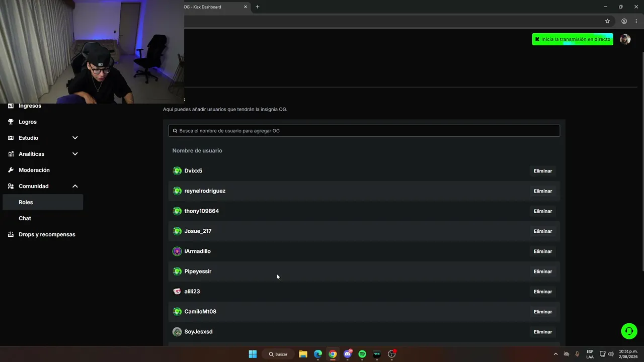This screenshot has height=362, width=644.
Task: Click Dvixx5's avatar
Action: coord(177,171)
